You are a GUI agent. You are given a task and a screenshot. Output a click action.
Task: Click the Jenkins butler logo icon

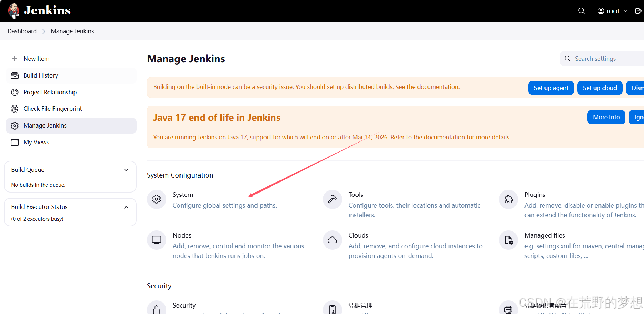coord(14,11)
